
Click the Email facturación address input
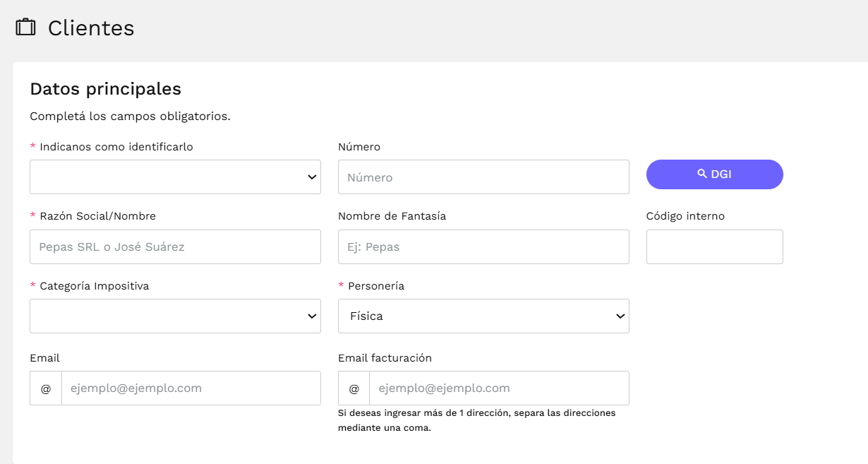(x=500, y=388)
